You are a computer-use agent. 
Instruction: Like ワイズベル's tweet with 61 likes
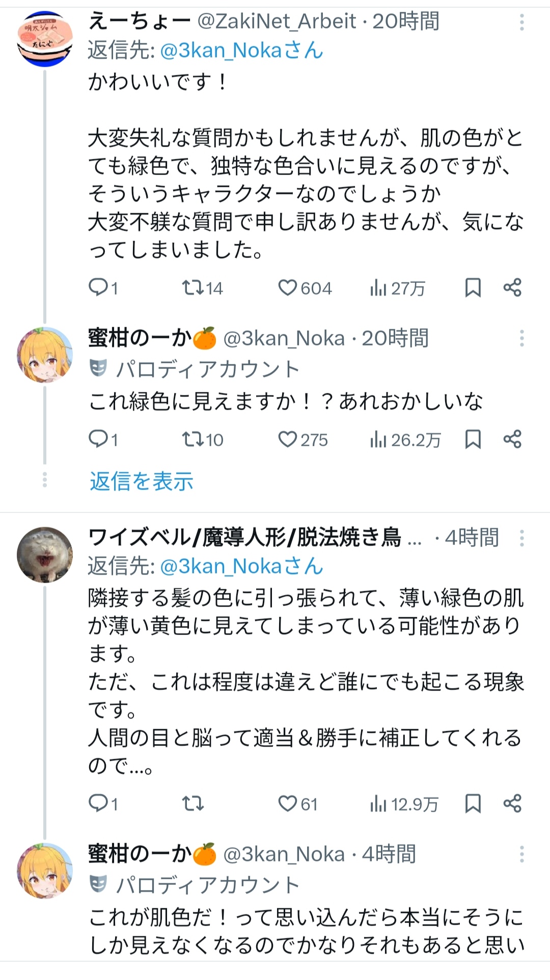[x=287, y=804]
